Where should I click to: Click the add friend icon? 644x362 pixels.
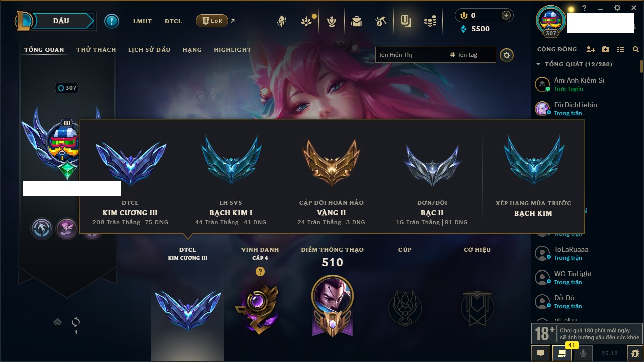pyautogui.click(x=591, y=49)
